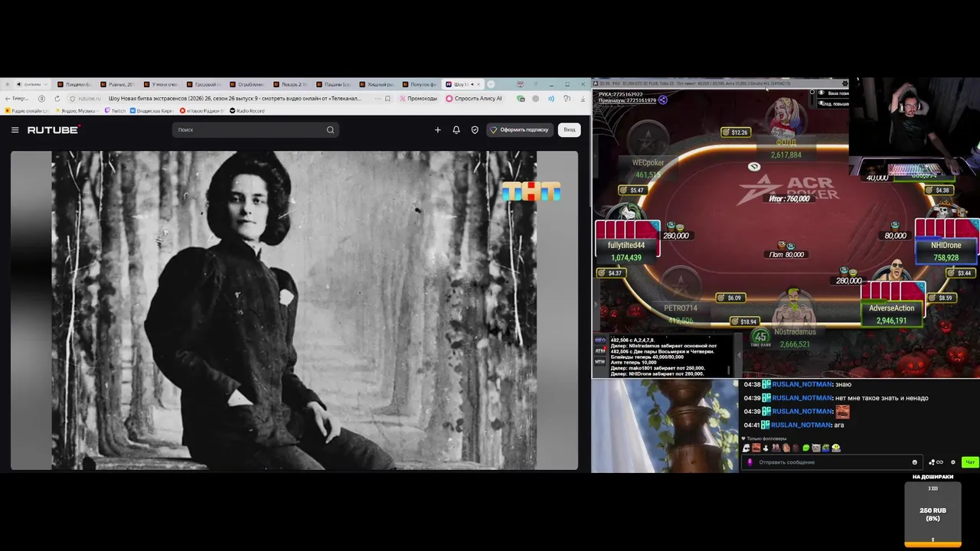Viewport: 980px width, 551px height.
Task: Click the search magnifier icon on Rutube
Action: [330, 130]
